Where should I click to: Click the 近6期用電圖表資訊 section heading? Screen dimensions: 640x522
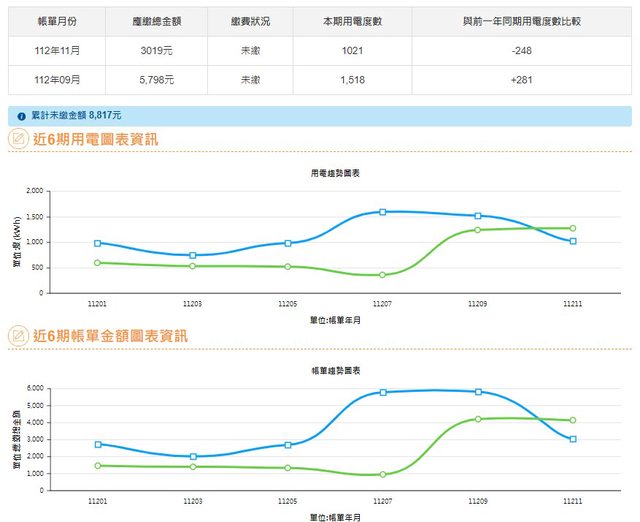(95, 139)
